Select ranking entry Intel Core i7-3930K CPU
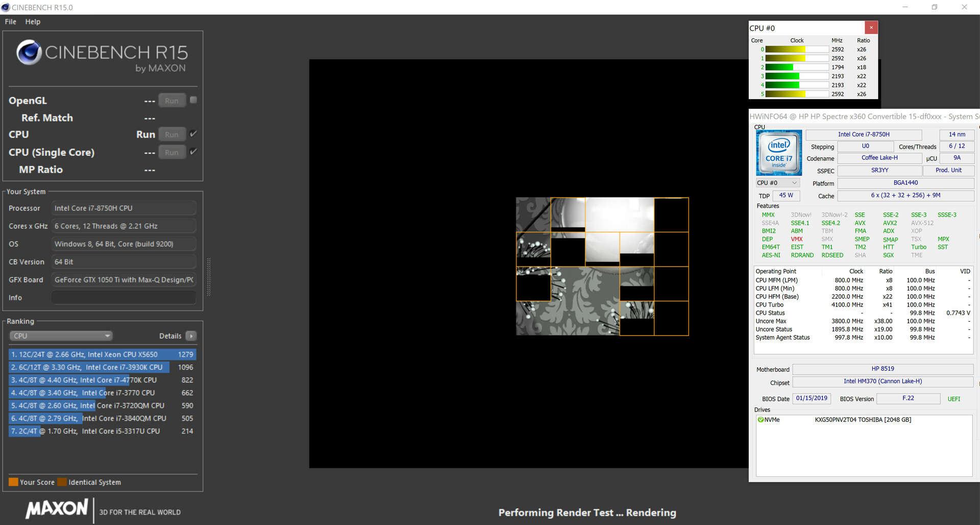 102,367
